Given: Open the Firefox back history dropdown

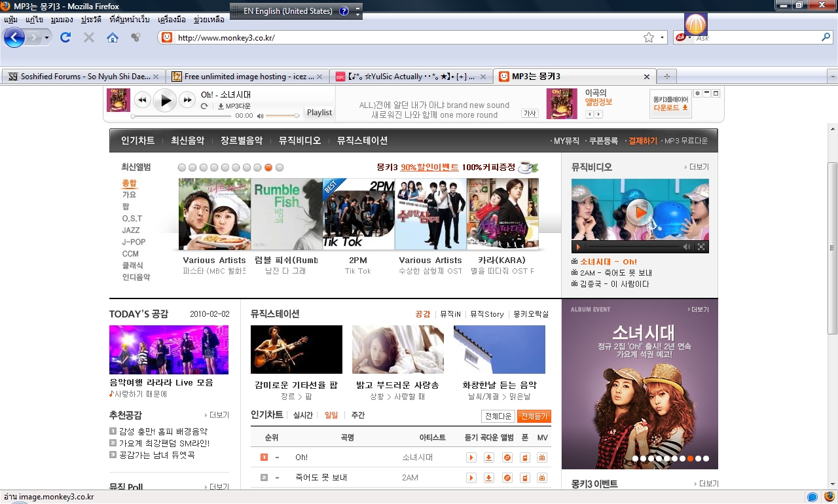Looking at the screenshot, I should 47,38.
